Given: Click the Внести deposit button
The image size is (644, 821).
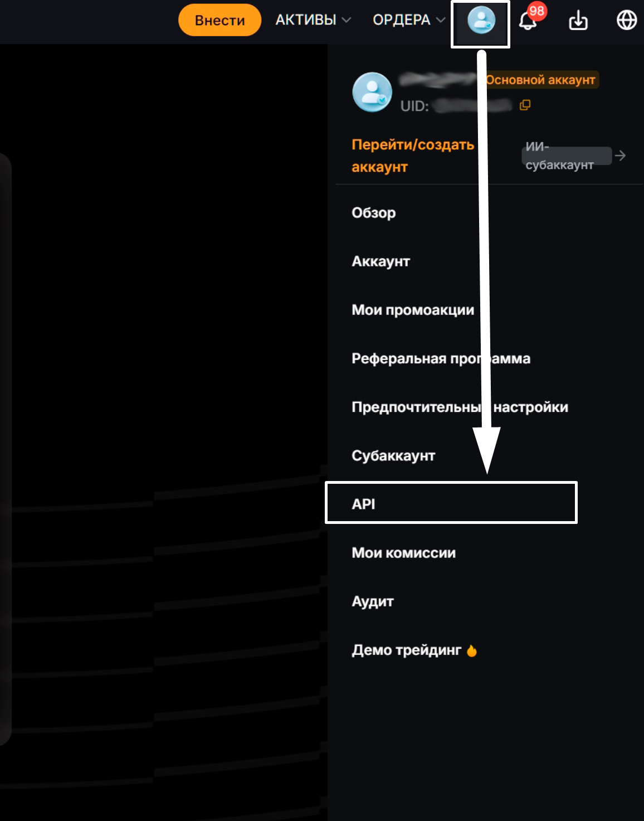Looking at the screenshot, I should (219, 20).
